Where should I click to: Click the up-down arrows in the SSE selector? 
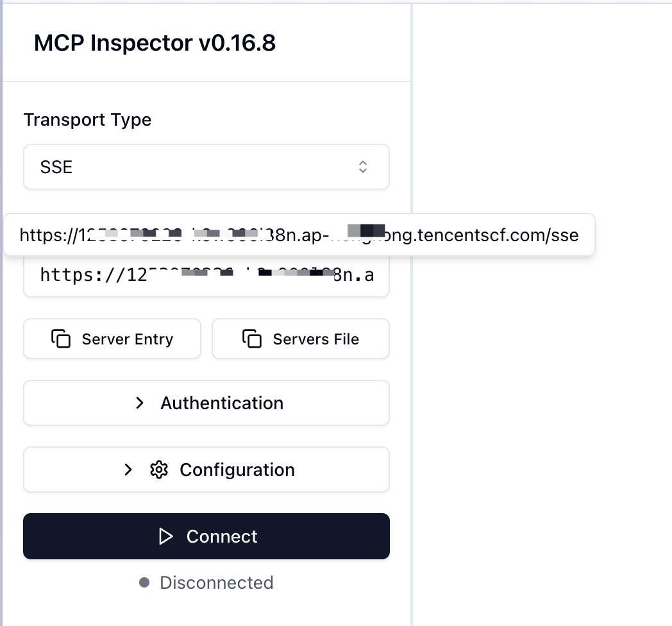tap(363, 167)
